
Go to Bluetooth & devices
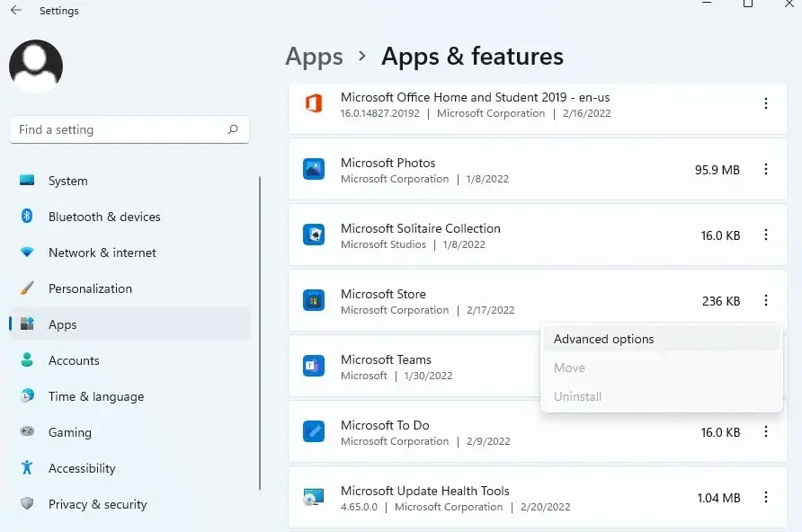129,217
